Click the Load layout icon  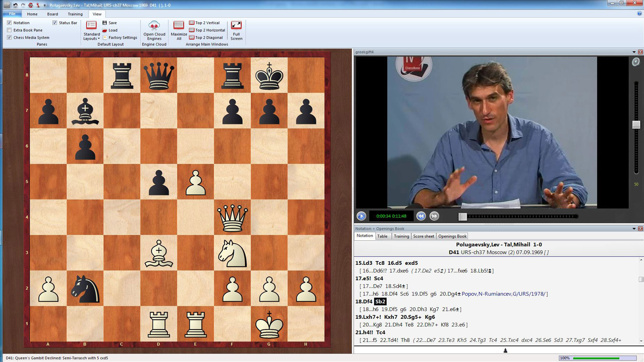[x=111, y=30]
